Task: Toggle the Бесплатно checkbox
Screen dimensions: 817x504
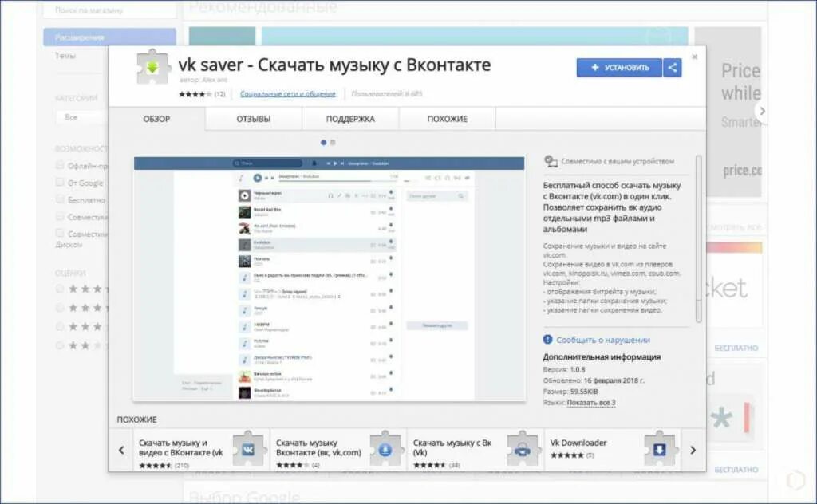Action: (x=60, y=199)
